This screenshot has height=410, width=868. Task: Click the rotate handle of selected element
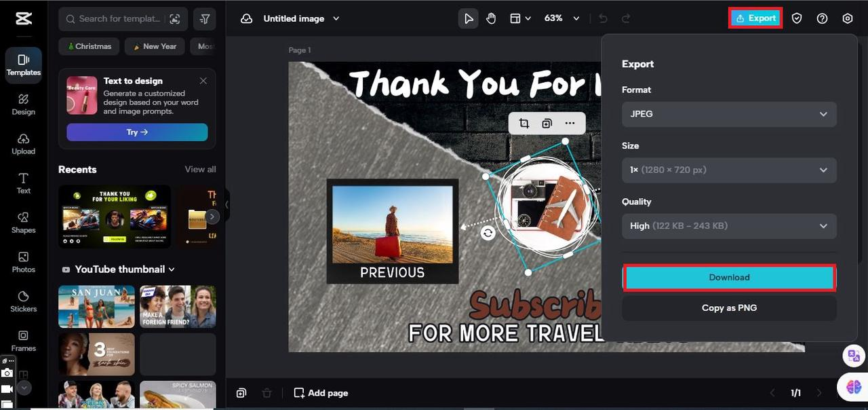click(488, 233)
